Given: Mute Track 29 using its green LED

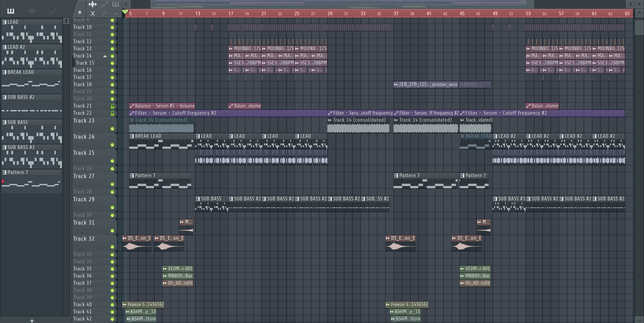Looking at the screenshot, I should point(112,208).
